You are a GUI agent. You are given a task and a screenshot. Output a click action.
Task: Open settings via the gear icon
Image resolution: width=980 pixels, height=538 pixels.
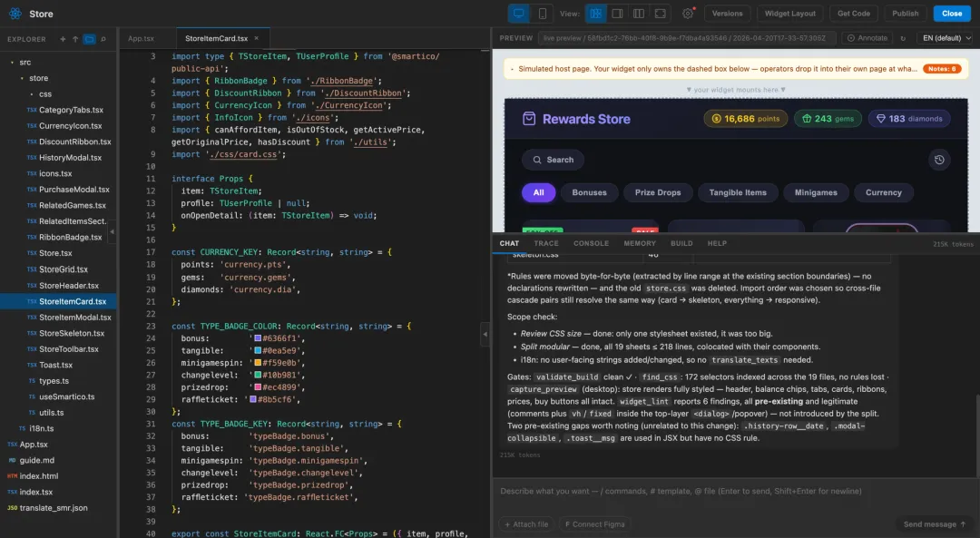pyautogui.click(x=688, y=13)
